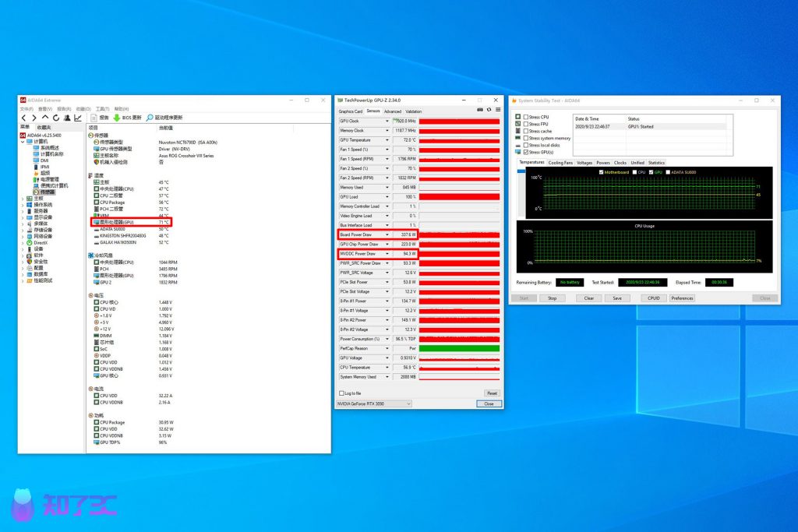Open the Statistics tab in Stability Test
Image resolution: width=798 pixels, height=532 pixels.
point(656,163)
